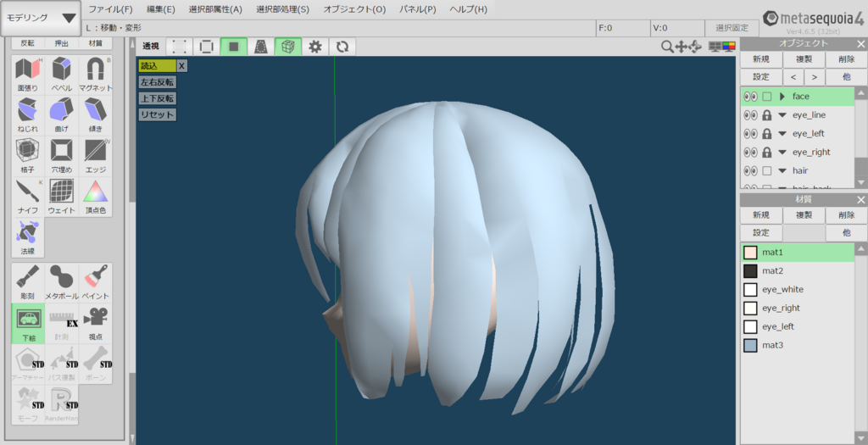Collapse the eye_right object triangle

782,153
